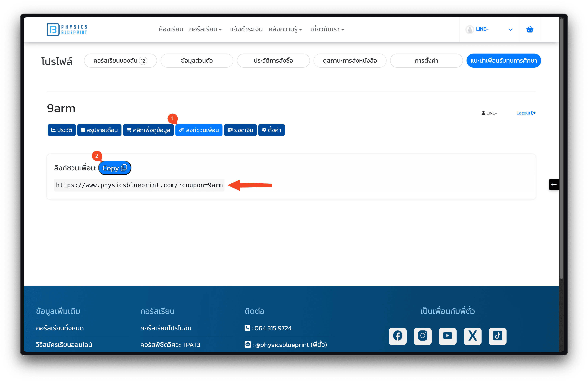This screenshot has width=588, height=382.
Task: Switch to the ประวัติการสั่งซื้อ profile tab
Action: point(273,60)
